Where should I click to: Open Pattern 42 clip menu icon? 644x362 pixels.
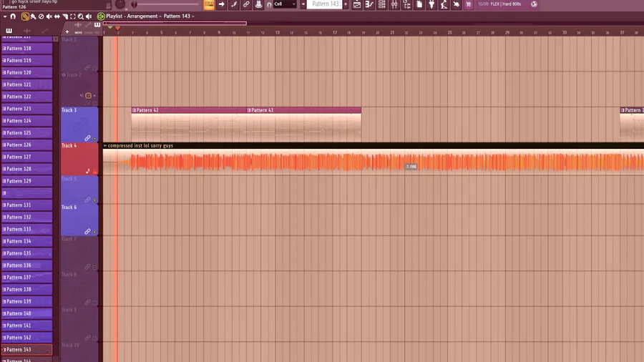click(134, 110)
